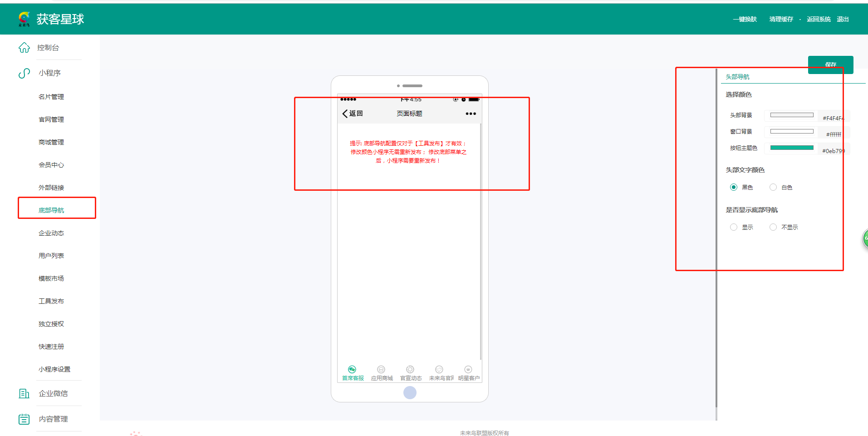Go to 模板市场 in the sidebar

pos(51,278)
